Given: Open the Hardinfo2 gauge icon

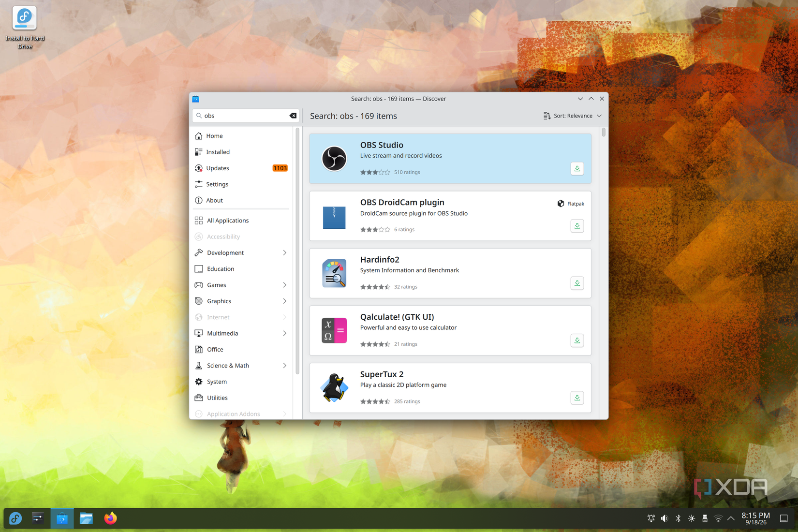Looking at the screenshot, I should [334, 273].
